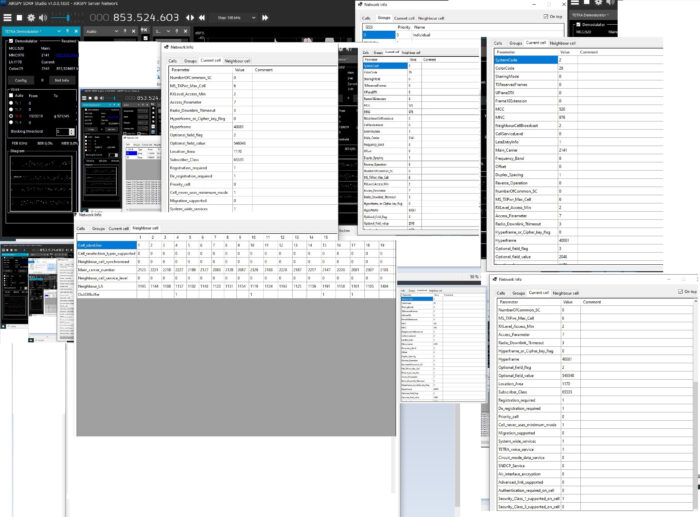Click the Net Info button in TETRA panel
The image size is (700, 517).
[x=61, y=79]
